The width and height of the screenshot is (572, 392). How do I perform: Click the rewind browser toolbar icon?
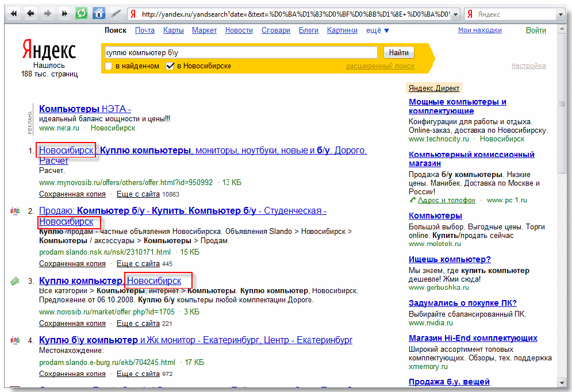[14, 14]
